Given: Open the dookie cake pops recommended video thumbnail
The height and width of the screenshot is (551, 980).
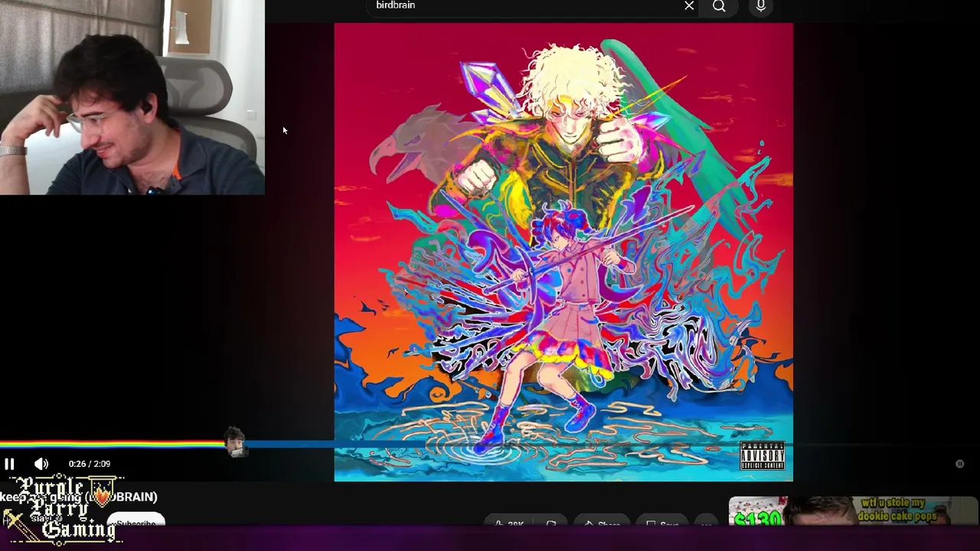Looking at the screenshot, I should click(854, 512).
